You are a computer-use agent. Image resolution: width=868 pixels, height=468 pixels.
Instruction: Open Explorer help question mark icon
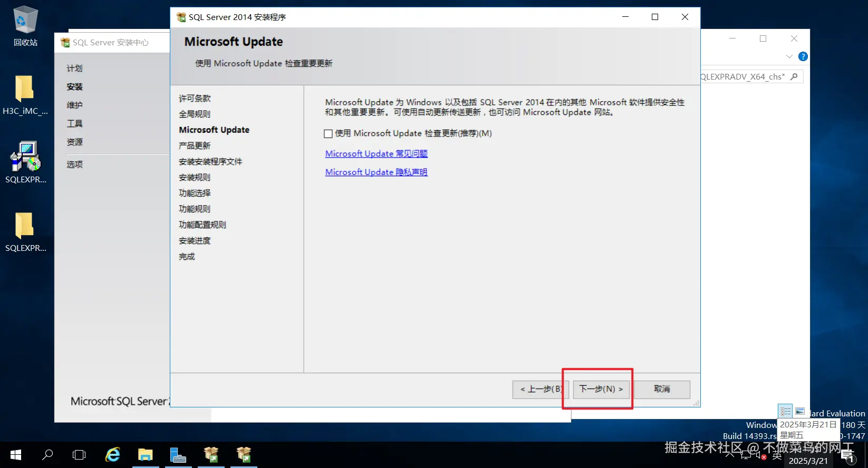tap(803, 56)
